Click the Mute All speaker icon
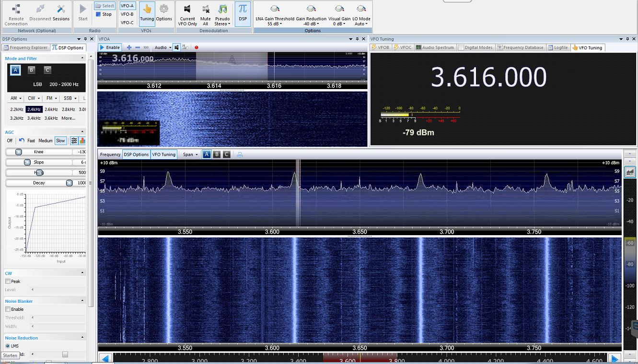Image resolution: width=638 pixels, height=364 pixels. 205,15
